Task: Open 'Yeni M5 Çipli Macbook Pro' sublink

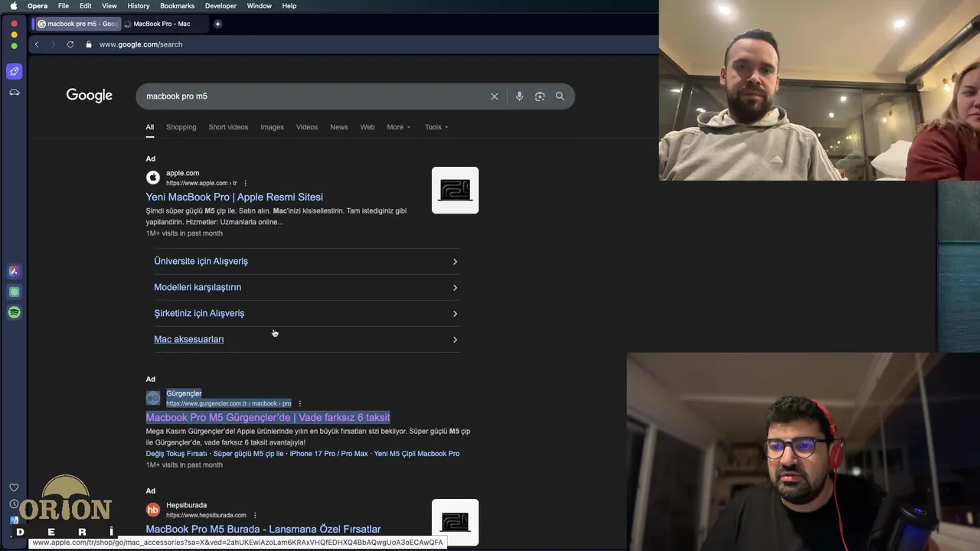Action: pyautogui.click(x=416, y=454)
